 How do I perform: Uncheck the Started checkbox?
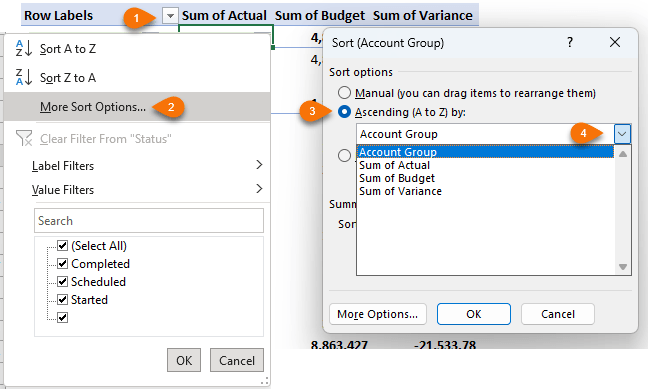pos(62,299)
